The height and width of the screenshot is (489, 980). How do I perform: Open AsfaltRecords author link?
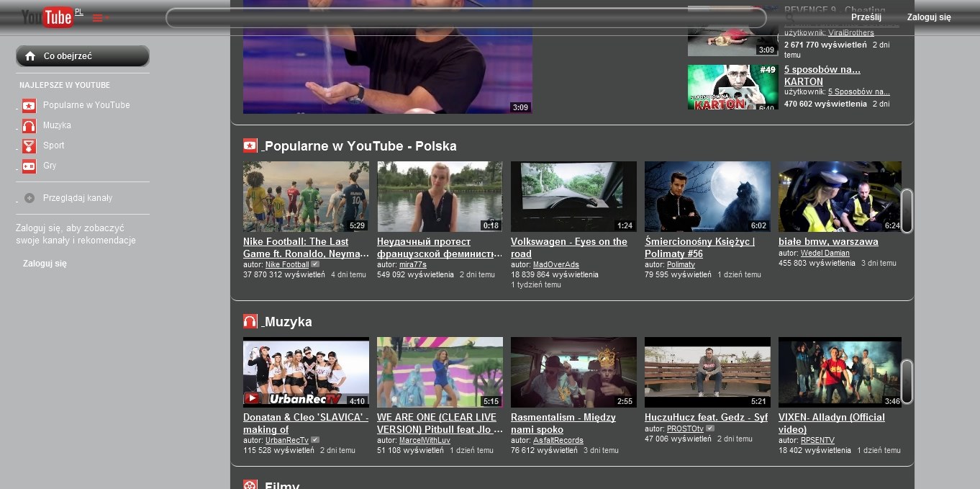coord(558,440)
